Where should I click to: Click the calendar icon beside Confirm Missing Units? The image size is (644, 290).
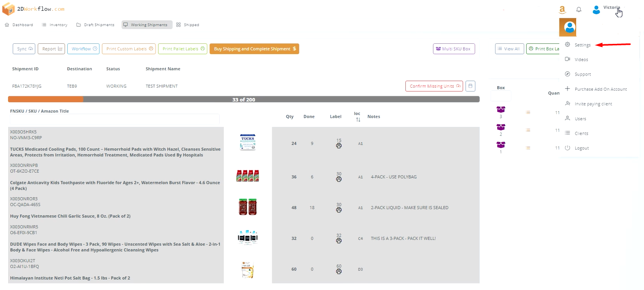(471, 86)
